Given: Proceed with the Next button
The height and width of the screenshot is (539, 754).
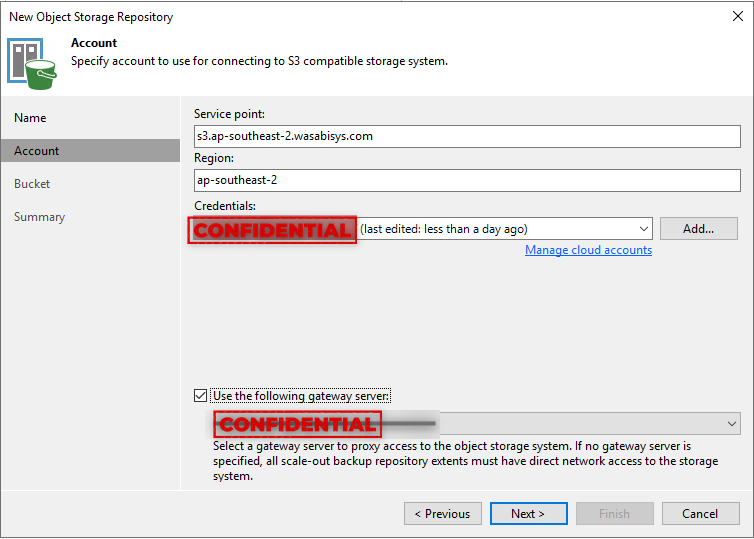Looking at the screenshot, I should pyautogui.click(x=528, y=514).
